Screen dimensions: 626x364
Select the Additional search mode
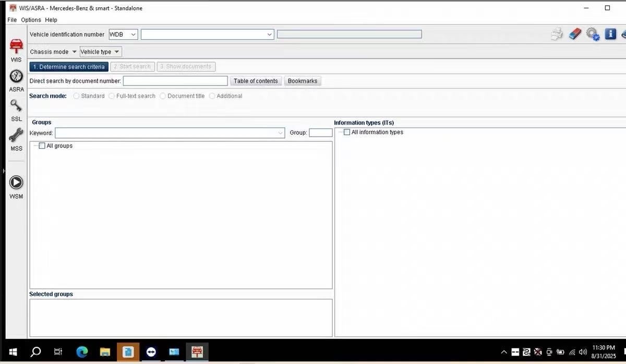(x=212, y=96)
